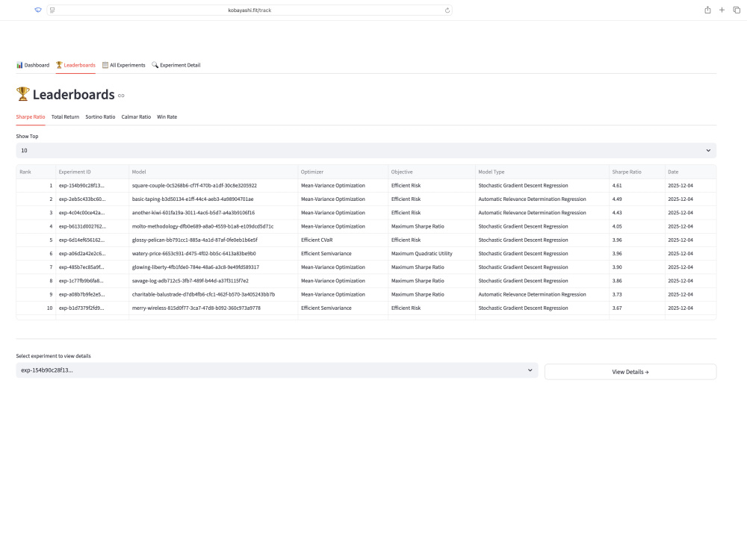Click model name starting molto-methodology
Screen dimensions: 747x560
point(203,227)
